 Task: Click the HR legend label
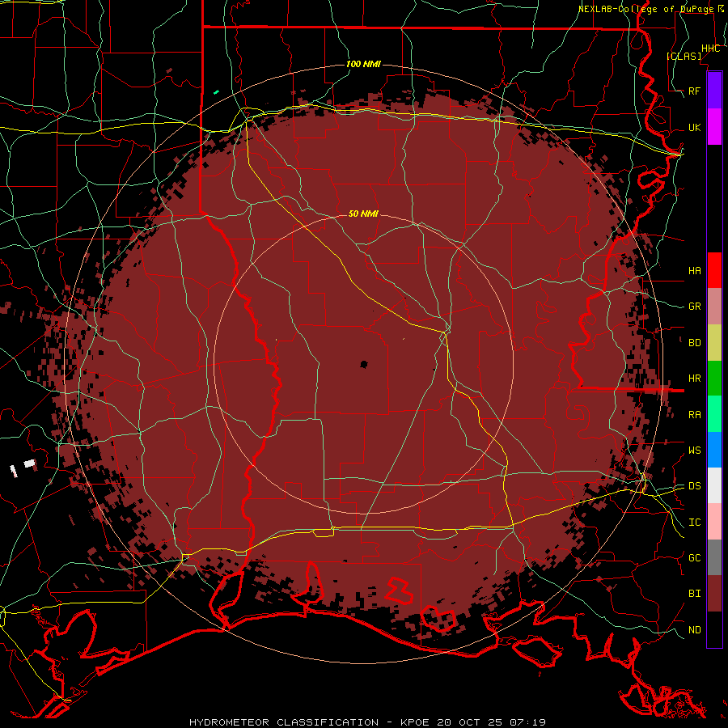coord(695,379)
